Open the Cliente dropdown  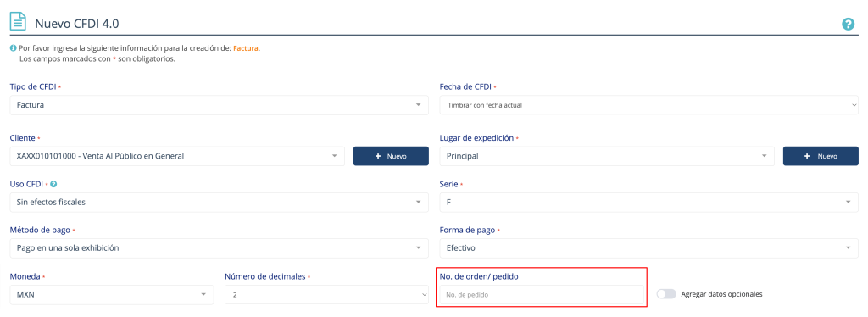(x=177, y=156)
